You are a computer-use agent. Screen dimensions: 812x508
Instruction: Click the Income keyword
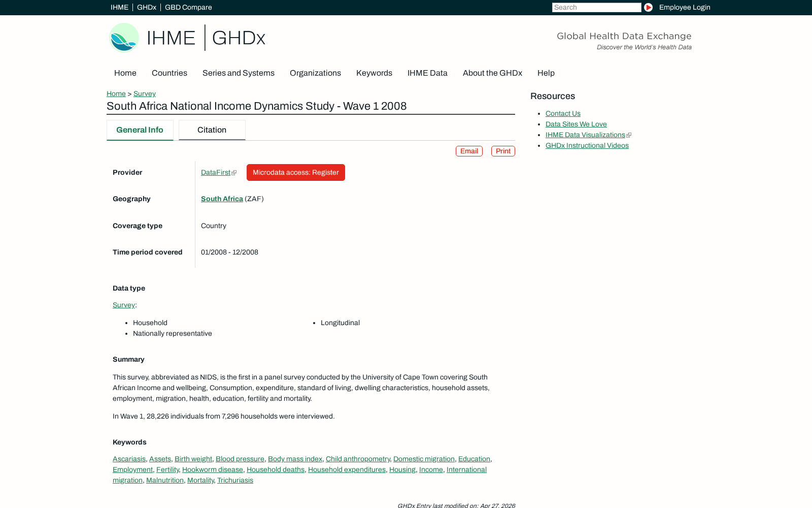(x=431, y=470)
